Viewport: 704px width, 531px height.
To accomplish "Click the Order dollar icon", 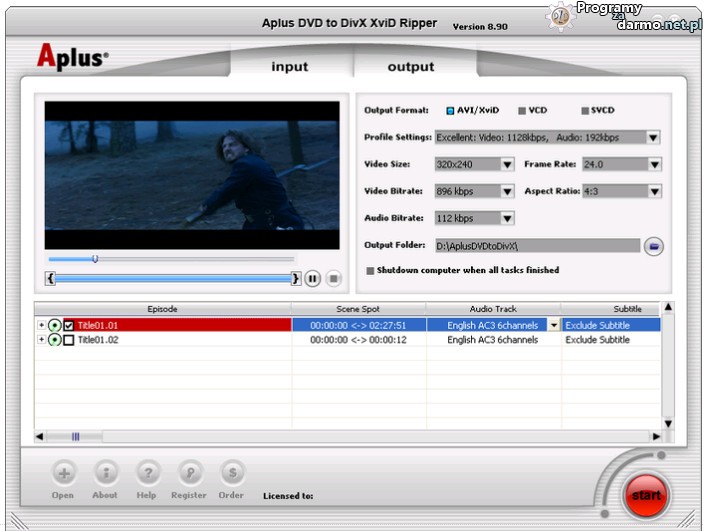I will click(231, 472).
